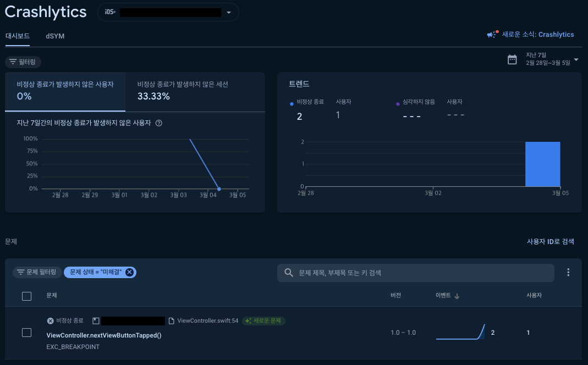Screen dimensions: 588x365
Task: Open the 문제 필터링 button
Action: [x=37, y=272]
